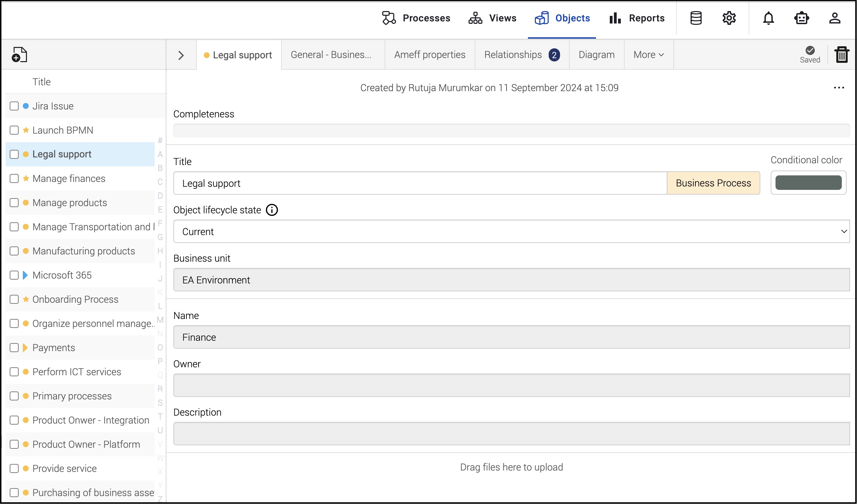This screenshot has width=857, height=504.
Task: Open the three-dots options menu
Action: (x=839, y=88)
